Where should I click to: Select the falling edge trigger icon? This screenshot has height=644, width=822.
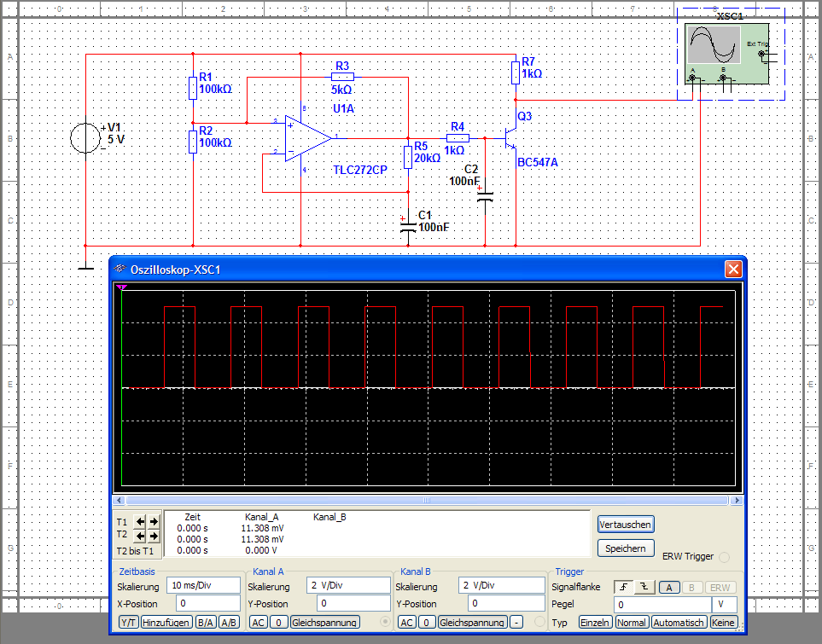pos(644,587)
